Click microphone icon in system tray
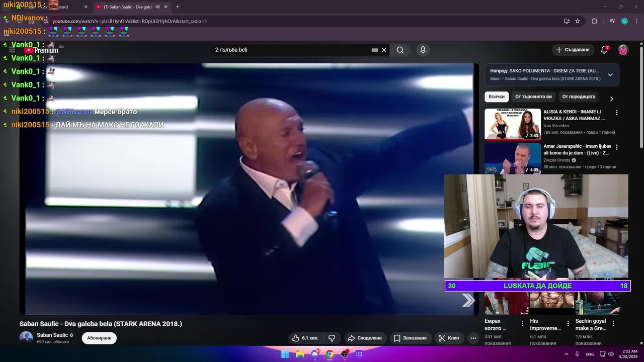The image size is (644, 362). click(x=577, y=354)
